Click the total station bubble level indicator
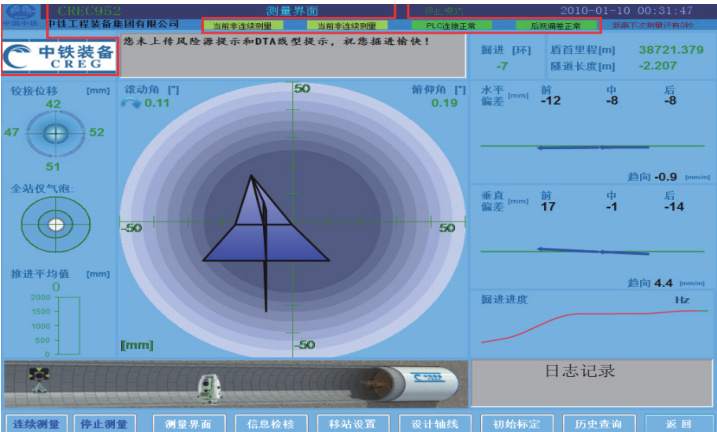 click(x=55, y=223)
